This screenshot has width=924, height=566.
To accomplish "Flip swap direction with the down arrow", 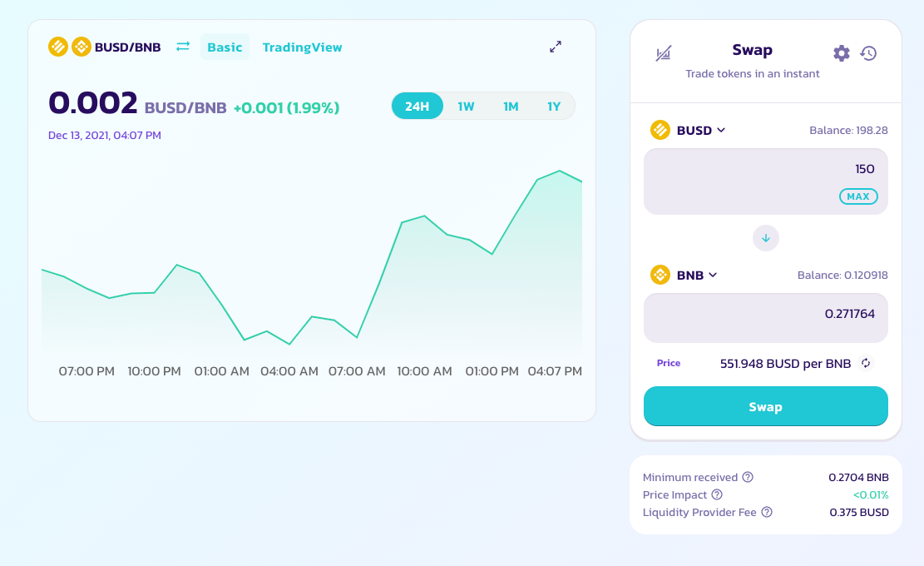I will point(765,238).
